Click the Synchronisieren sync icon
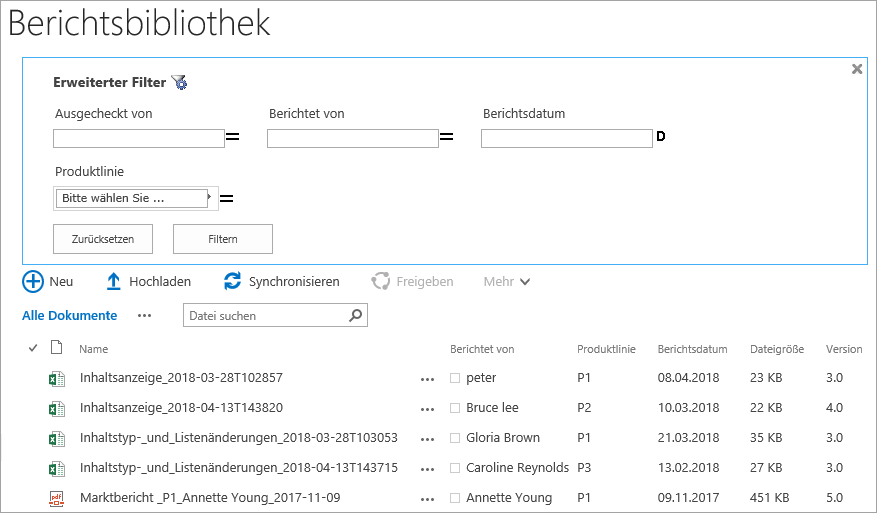Viewport: 877px width, 513px height. point(232,281)
